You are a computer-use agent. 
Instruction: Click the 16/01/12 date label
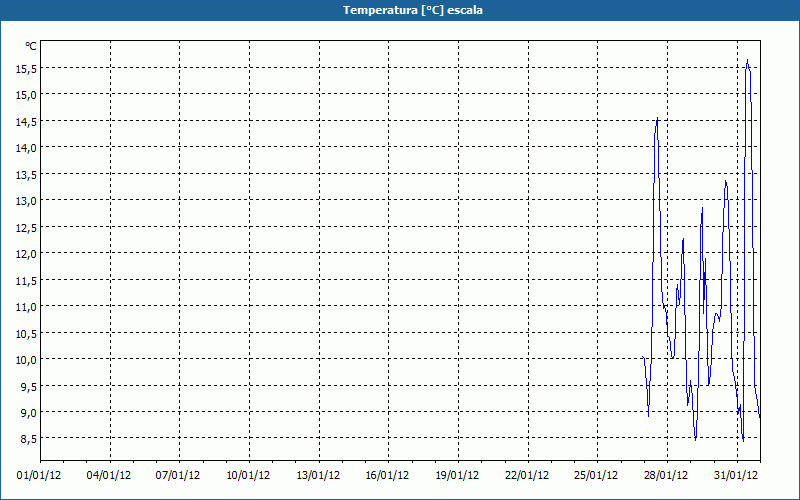tap(387, 476)
